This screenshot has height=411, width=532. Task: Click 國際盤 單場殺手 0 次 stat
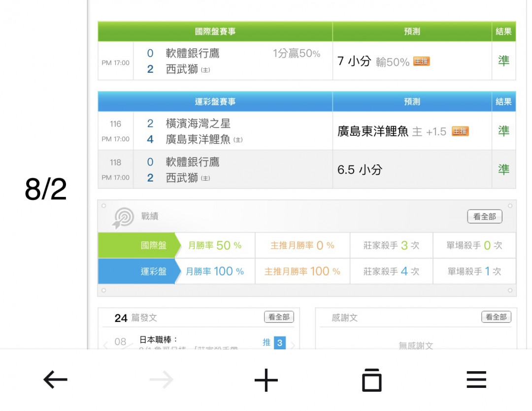(x=474, y=245)
